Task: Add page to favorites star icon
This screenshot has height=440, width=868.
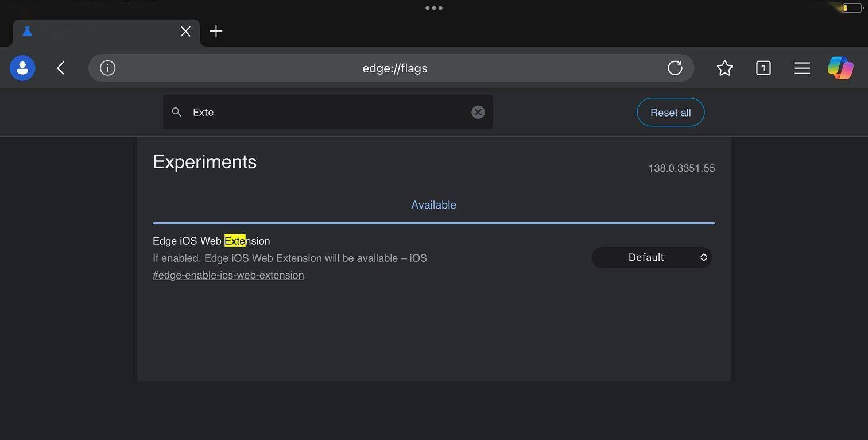Action: (725, 68)
